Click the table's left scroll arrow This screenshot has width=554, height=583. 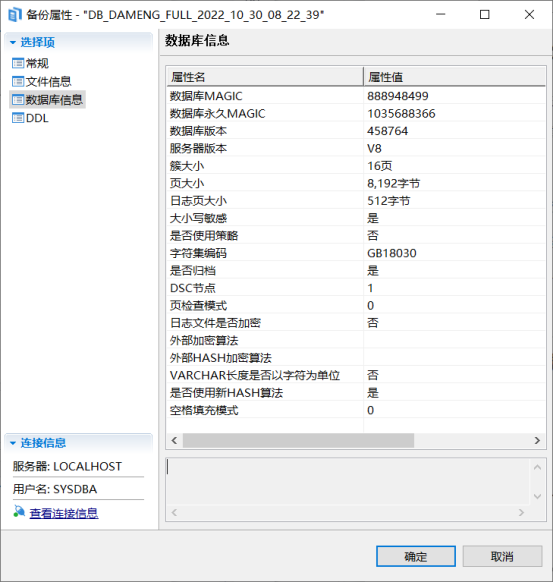point(174,441)
